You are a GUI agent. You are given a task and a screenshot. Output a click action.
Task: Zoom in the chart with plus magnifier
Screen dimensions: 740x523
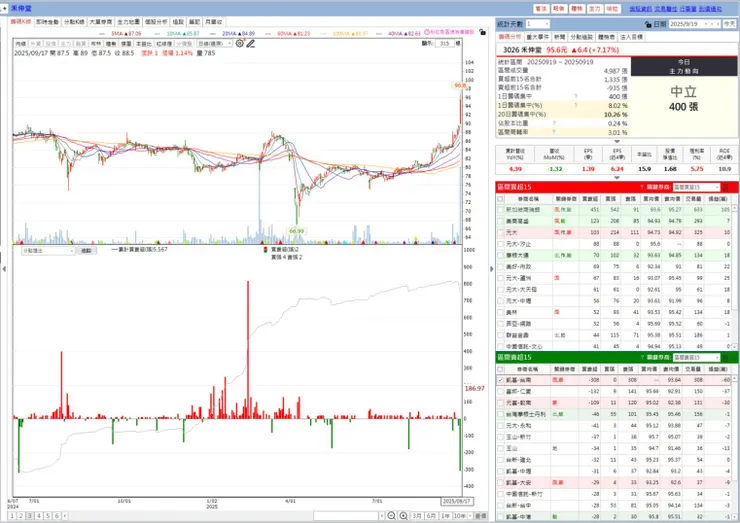pyautogui.click(x=403, y=516)
